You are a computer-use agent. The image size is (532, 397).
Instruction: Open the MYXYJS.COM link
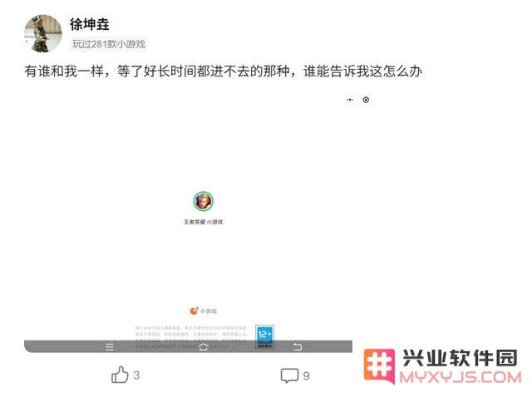(461, 378)
